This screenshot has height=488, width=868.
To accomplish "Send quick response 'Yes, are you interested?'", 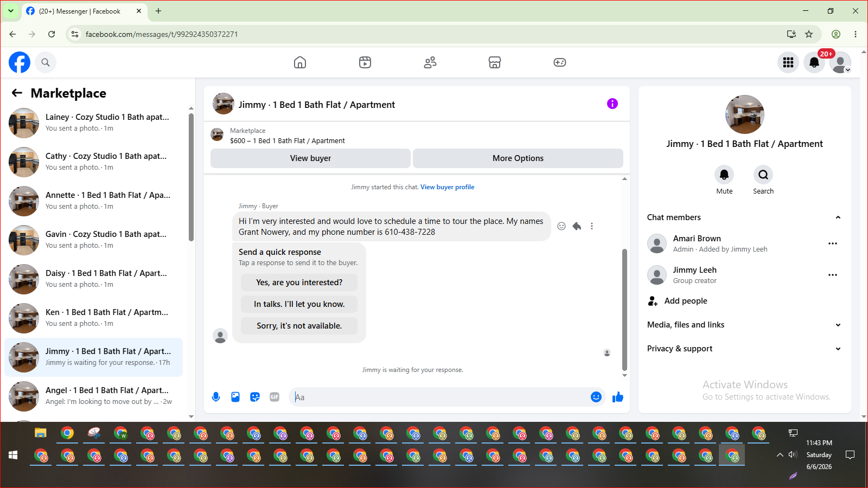I will (x=299, y=282).
